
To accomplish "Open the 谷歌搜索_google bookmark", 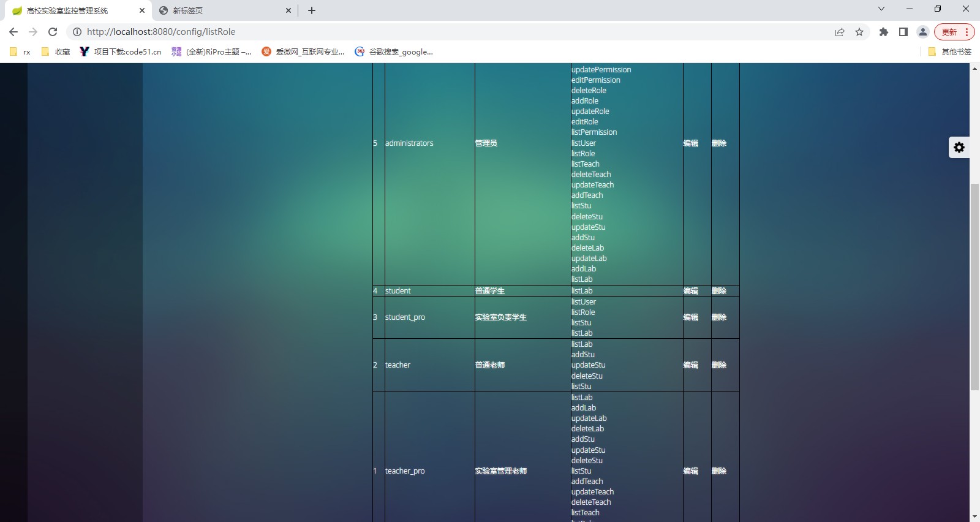I will [394, 52].
